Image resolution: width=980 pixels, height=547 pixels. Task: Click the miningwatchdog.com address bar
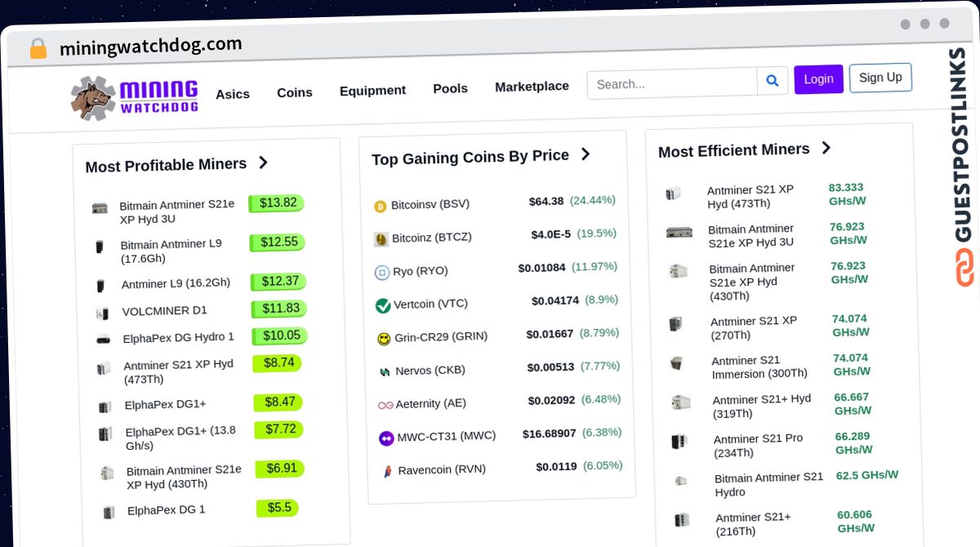(x=151, y=47)
